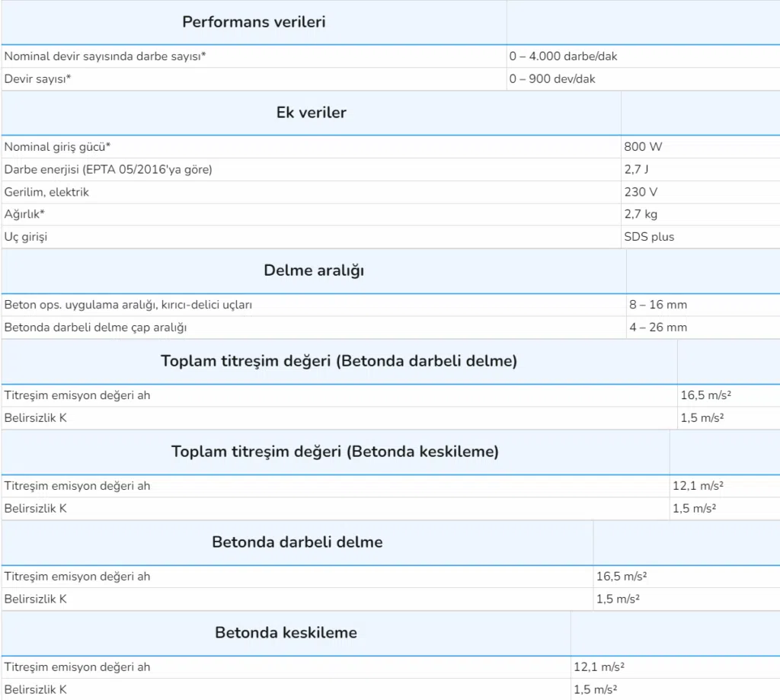Click the Ağırlık* row label
Viewport: 780px width, 700px height.
24,215
